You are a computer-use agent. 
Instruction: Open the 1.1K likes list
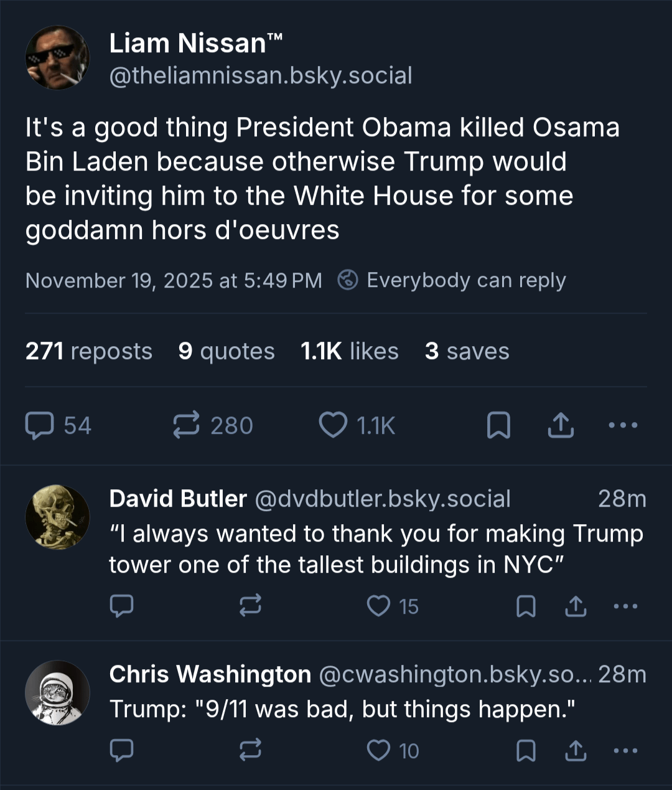(x=349, y=352)
